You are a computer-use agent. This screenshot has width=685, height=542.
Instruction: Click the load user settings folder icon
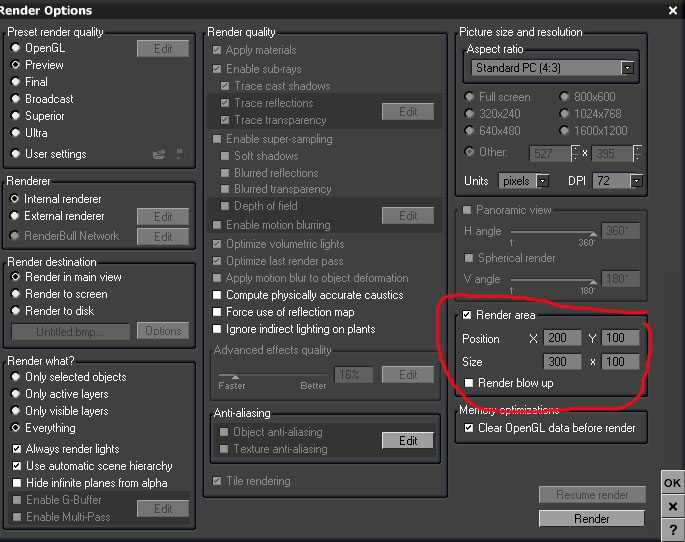click(159, 154)
